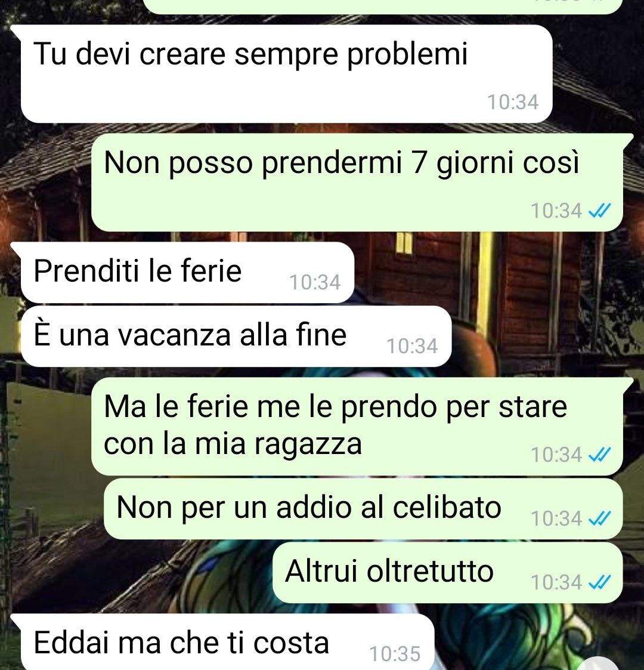Click the timestamp beside "È una vacanza alla fine"
Screen dimensions: 644x670
point(412,346)
